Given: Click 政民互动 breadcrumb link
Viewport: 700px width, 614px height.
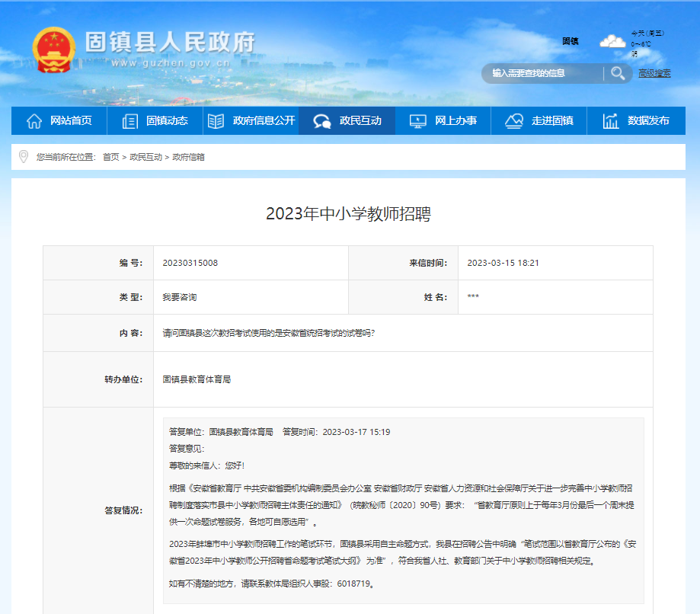Looking at the screenshot, I should pos(145,157).
